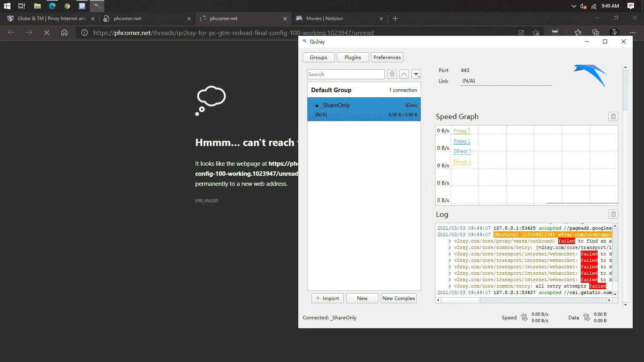Open Qv2ray Preferences
The image size is (644, 362).
point(387,58)
